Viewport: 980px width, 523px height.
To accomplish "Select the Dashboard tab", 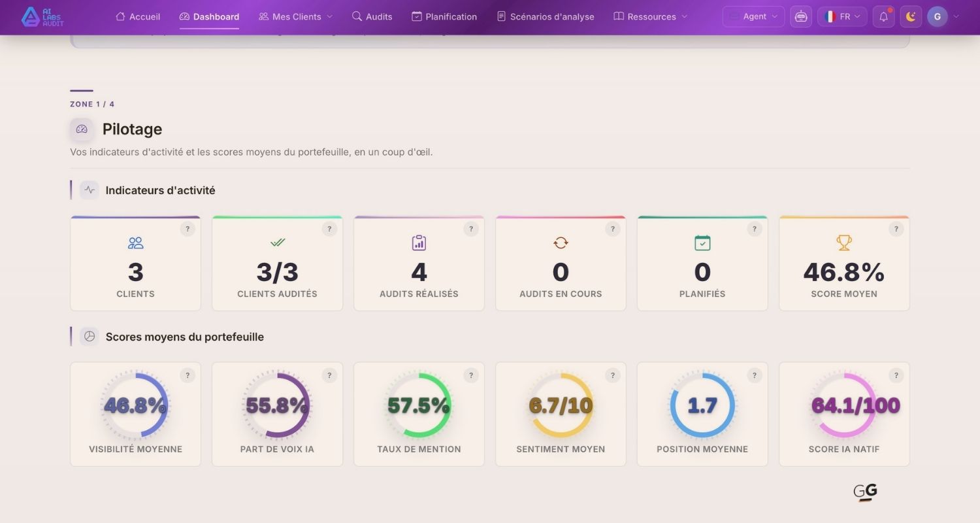I will (x=209, y=16).
